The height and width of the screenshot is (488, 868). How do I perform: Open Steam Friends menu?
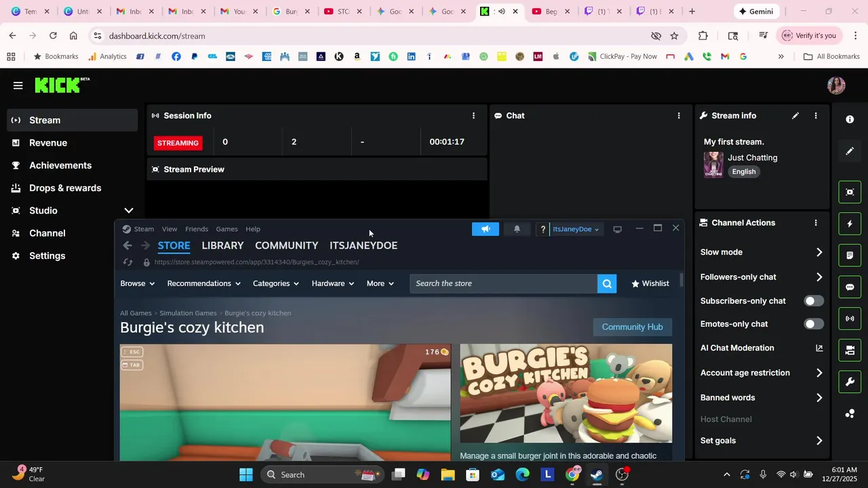(x=197, y=229)
